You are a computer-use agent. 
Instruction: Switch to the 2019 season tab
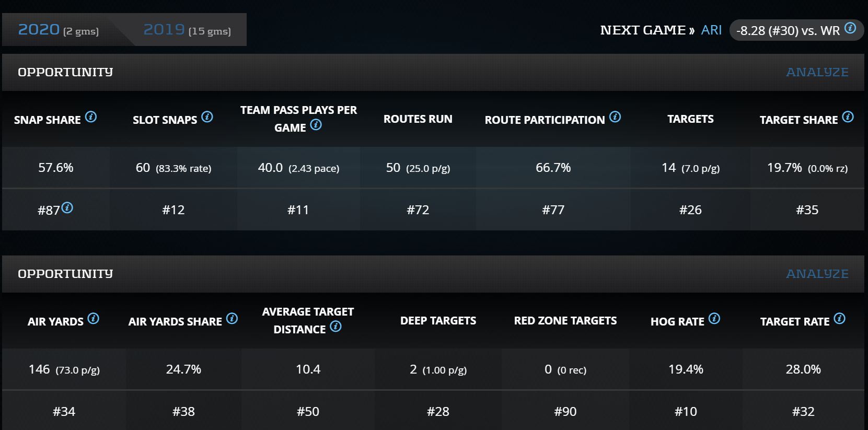pyautogui.click(x=187, y=30)
